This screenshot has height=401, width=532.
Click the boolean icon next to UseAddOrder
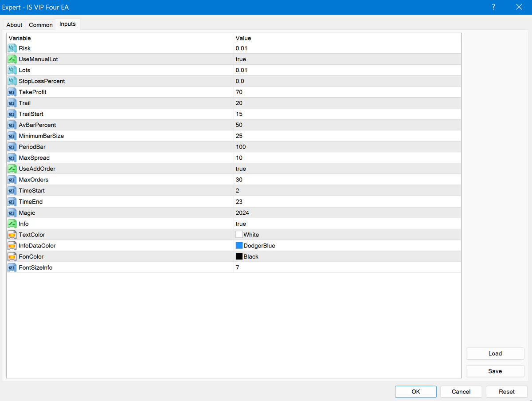tap(12, 169)
